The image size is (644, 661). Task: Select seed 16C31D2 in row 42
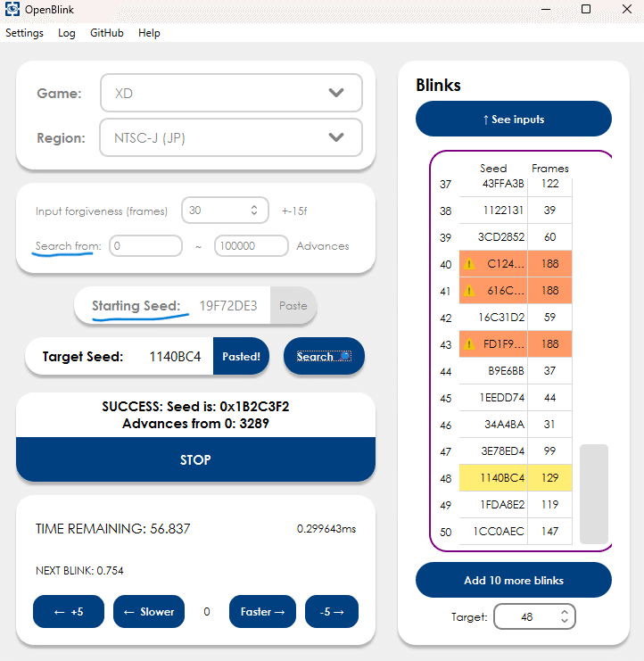pyautogui.click(x=493, y=317)
